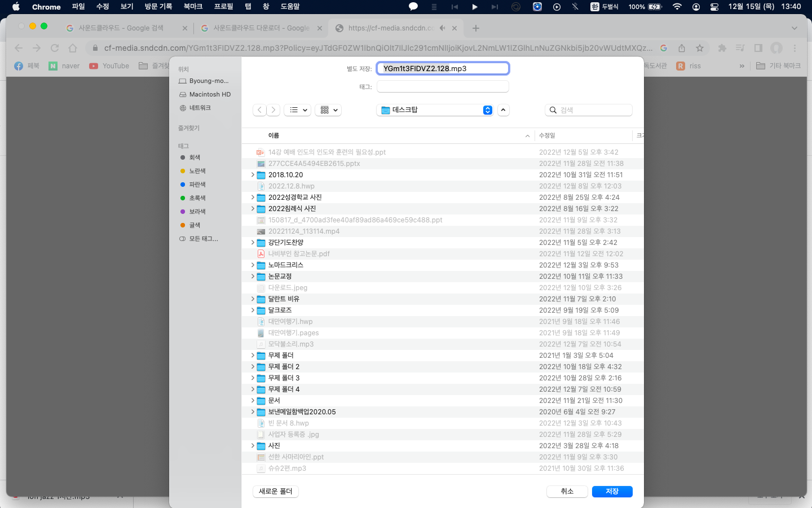Screen dimensions: 812x508
Task: Click the 새로운 폴더 button
Action: [276, 492]
